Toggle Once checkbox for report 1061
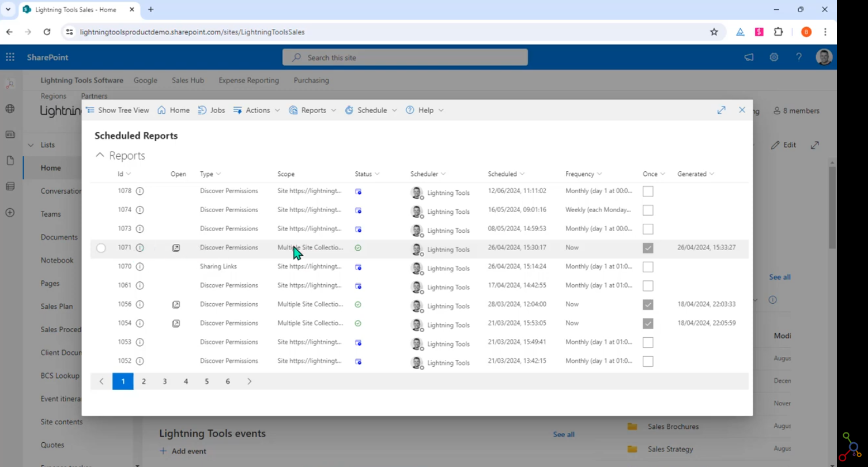 [x=648, y=285]
